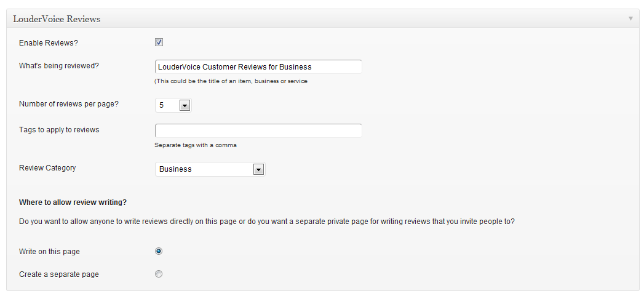Open the Review Category Business dropdown
This screenshot has height=296, width=644.
[210, 169]
